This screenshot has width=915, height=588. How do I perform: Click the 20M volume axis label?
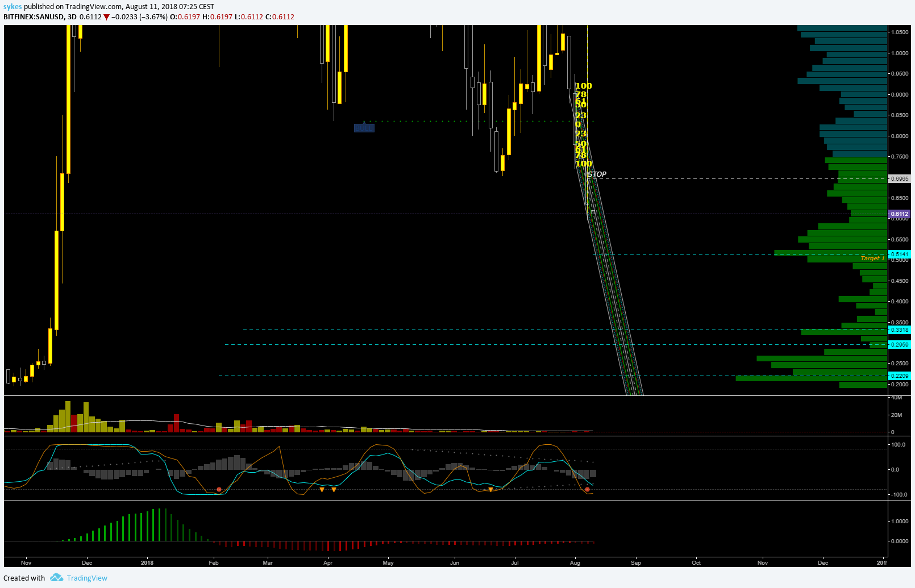click(x=897, y=415)
